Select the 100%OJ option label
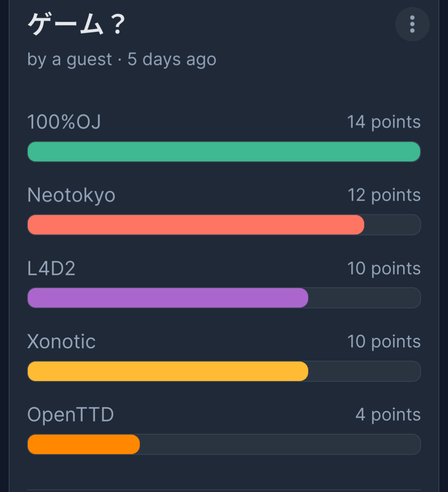 pyautogui.click(x=64, y=122)
